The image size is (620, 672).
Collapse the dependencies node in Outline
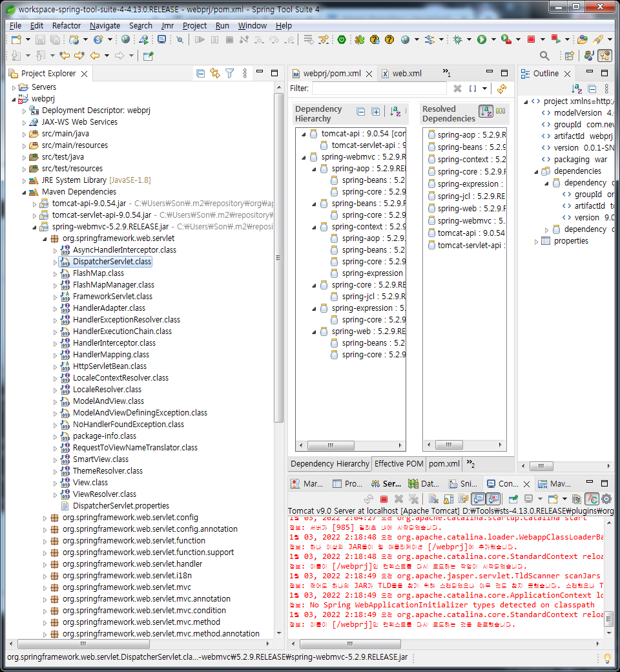(x=536, y=171)
